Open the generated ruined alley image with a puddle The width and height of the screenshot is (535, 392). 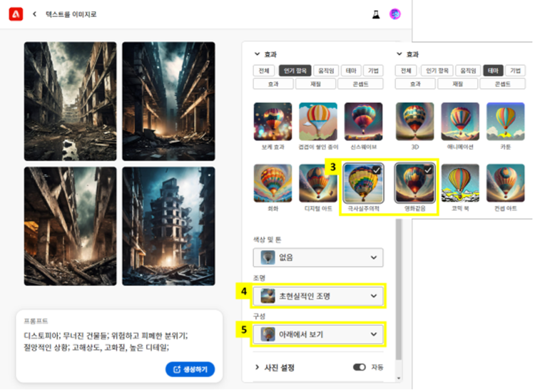(x=71, y=101)
